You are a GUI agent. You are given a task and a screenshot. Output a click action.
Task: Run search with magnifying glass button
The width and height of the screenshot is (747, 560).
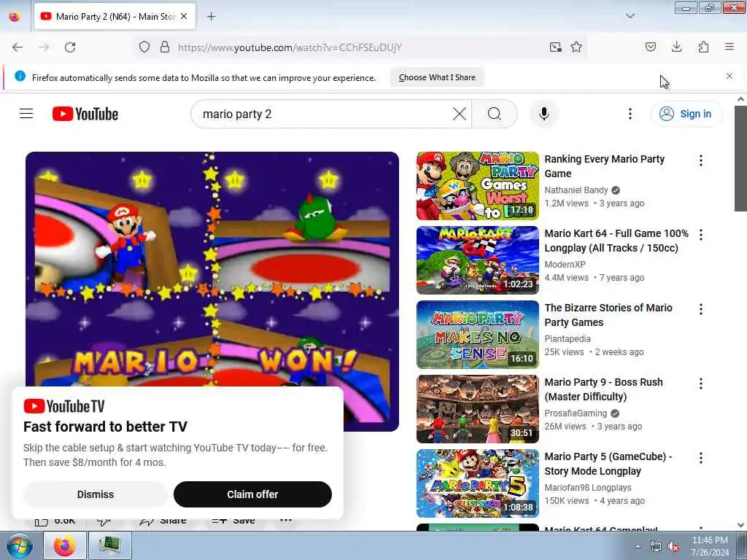[495, 114]
